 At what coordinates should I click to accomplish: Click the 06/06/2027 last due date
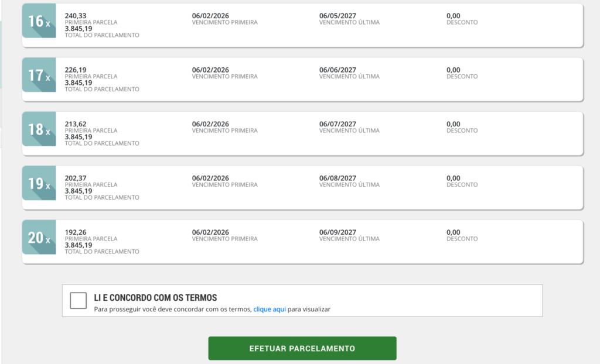click(337, 70)
